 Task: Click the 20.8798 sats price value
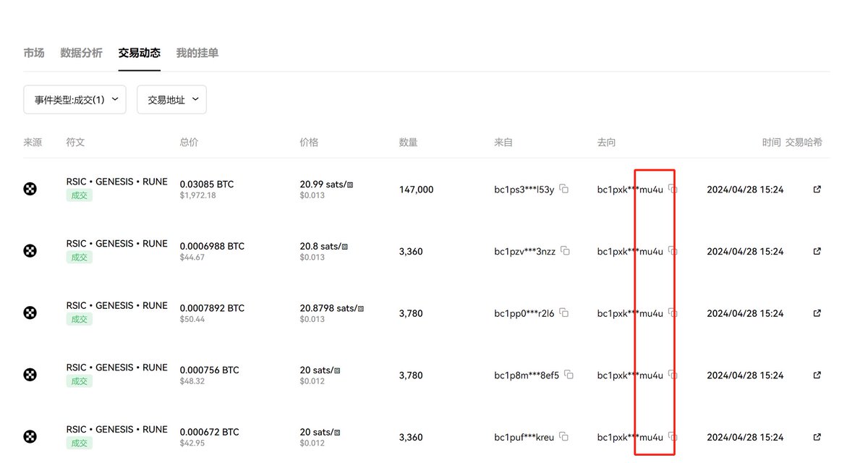coord(331,308)
